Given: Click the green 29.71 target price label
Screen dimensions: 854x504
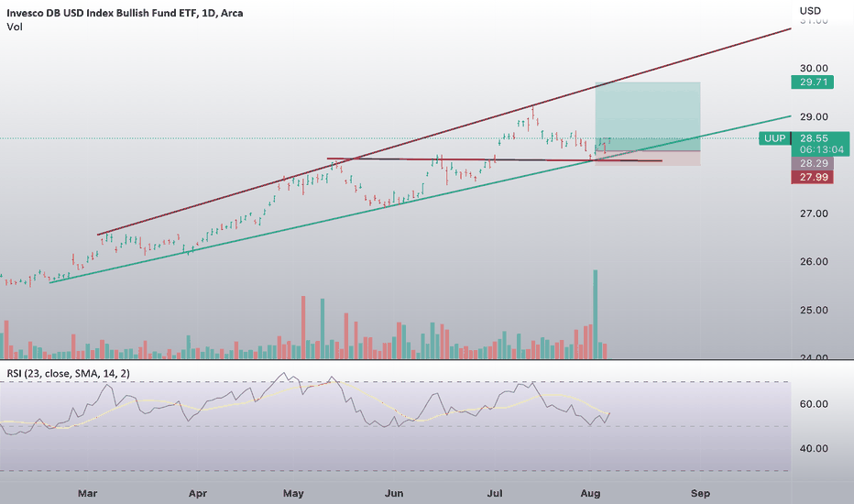Looking at the screenshot, I should click(812, 82).
